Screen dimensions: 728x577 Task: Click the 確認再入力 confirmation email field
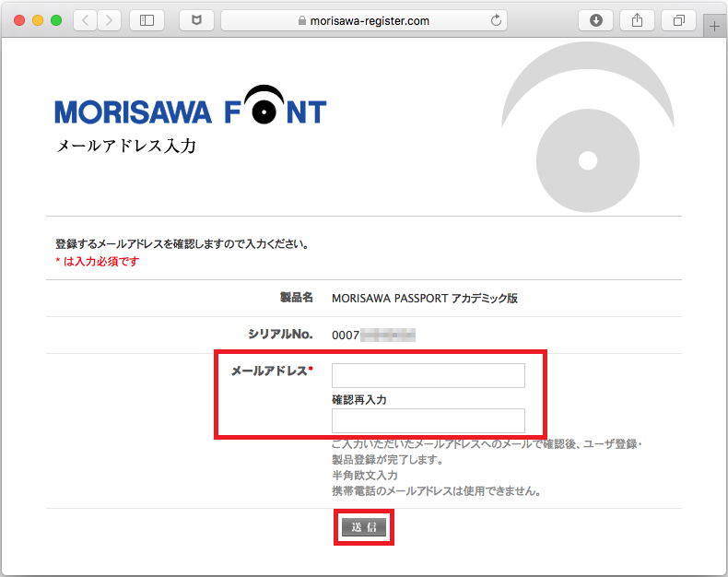[x=428, y=421]
